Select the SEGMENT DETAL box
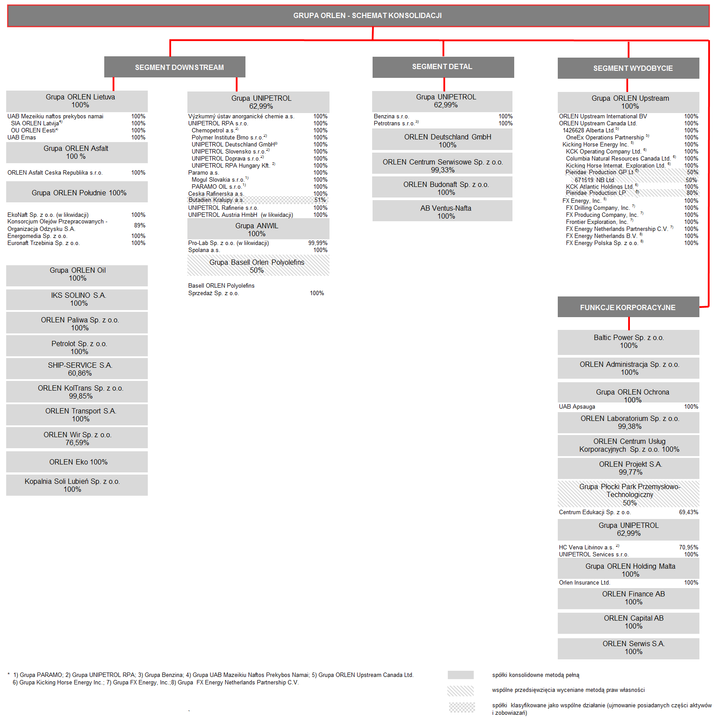Image resolution: width=728 pixels, height=724 pixels. click(443, 67)
